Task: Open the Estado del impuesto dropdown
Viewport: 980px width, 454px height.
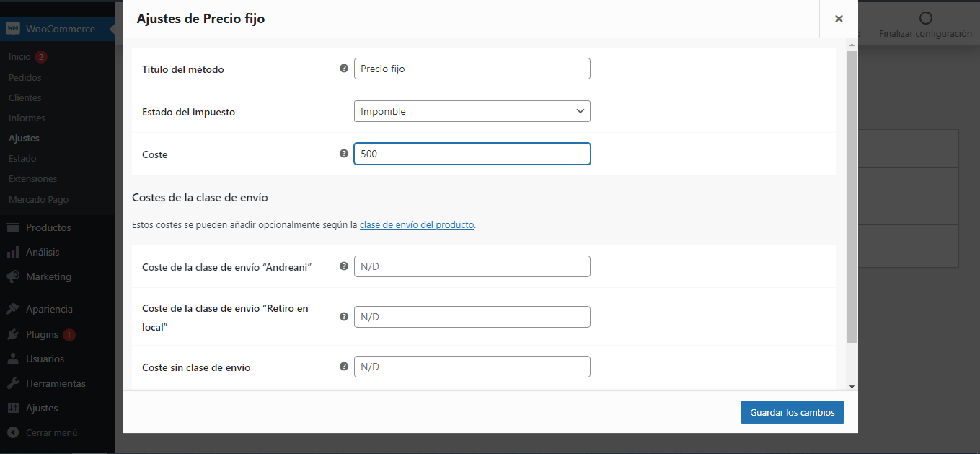Action: [472, 111]
